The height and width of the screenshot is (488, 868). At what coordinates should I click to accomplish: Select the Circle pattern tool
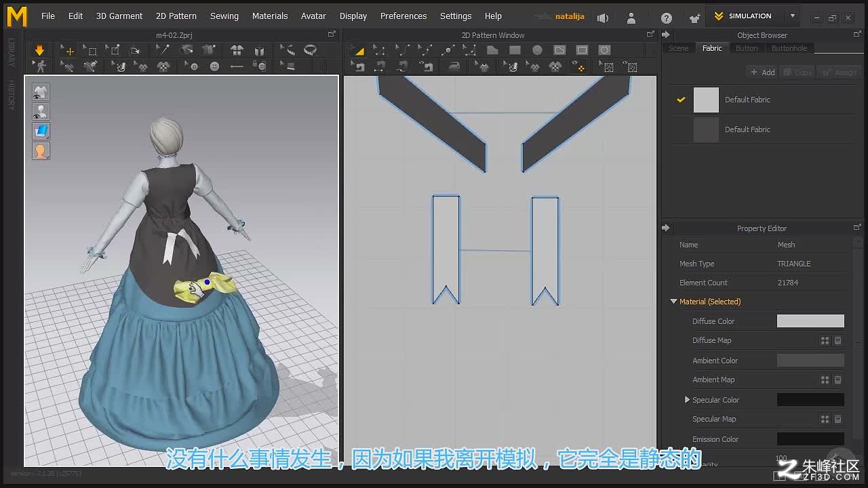point(537,50)
